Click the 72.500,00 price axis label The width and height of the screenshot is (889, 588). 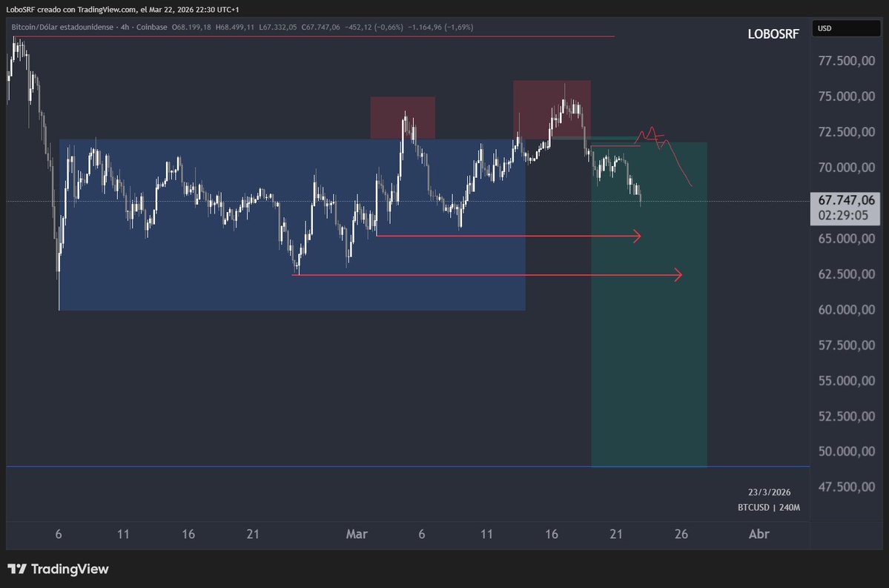847,132
